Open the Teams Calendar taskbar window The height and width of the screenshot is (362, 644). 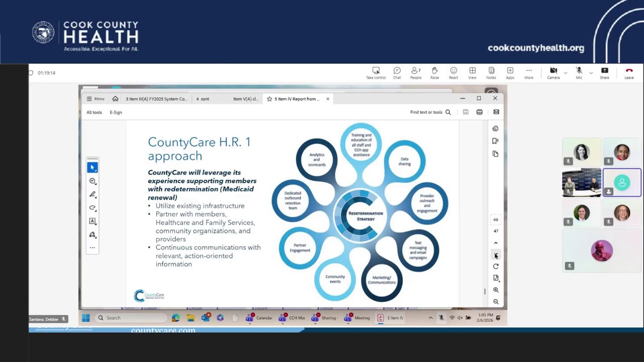coord(259,318)
